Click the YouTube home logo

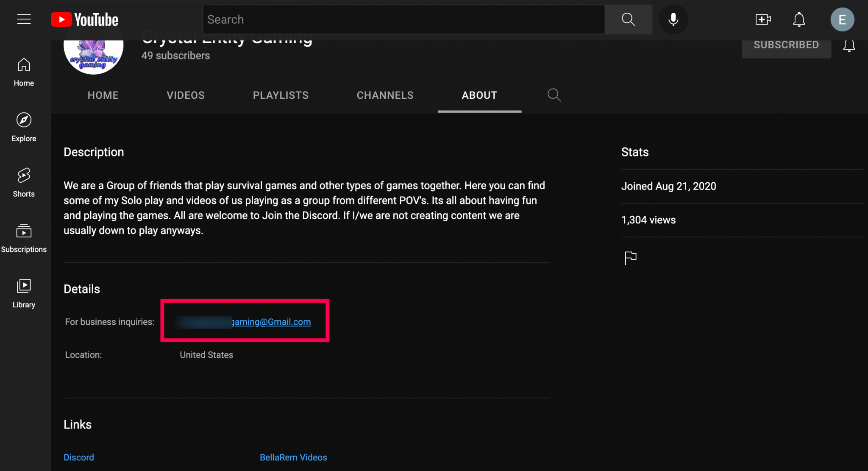[x=84, y=19]
